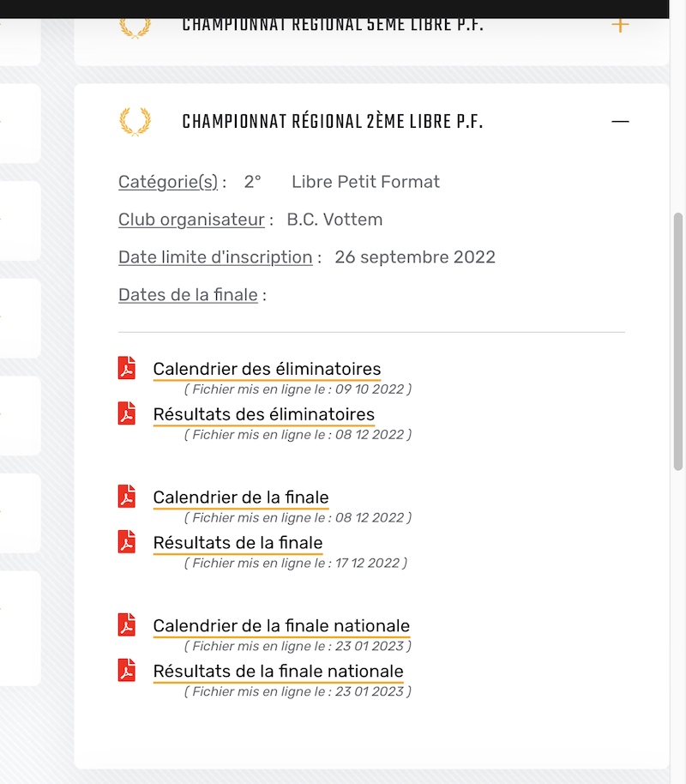Open Calendrier de la finale nationale link
Viewport: 686px width, 784px height.
[281, 626]
